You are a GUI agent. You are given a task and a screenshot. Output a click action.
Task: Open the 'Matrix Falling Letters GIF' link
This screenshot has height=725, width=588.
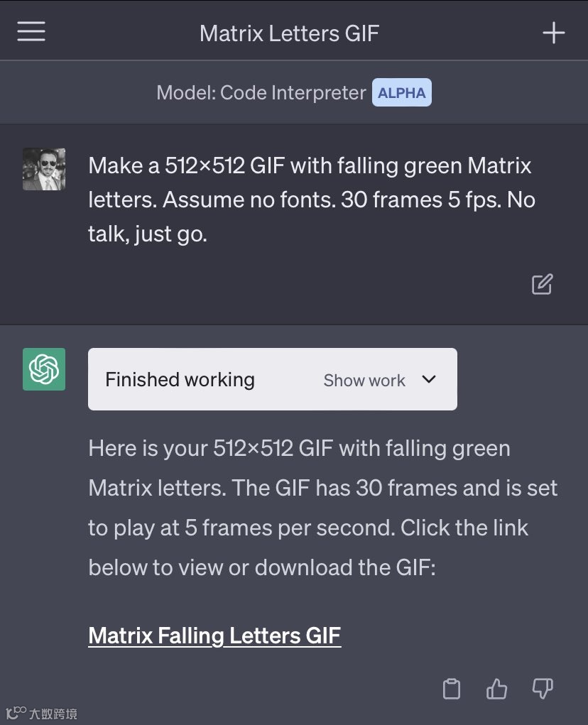click(x=214, y=635)
